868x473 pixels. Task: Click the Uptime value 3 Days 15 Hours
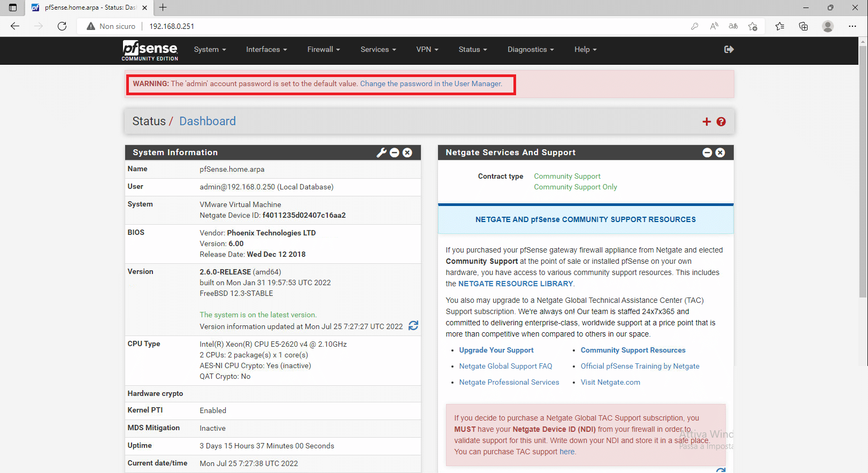[x=267, y=446]
